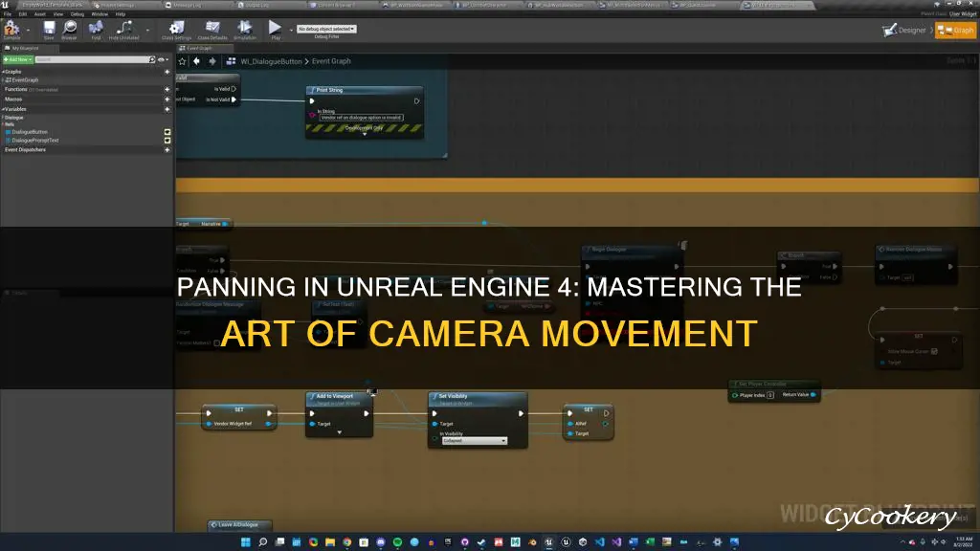Collapse the Variables section
The height and width of the screenshot is (551, 980).
tap(3, 109)
